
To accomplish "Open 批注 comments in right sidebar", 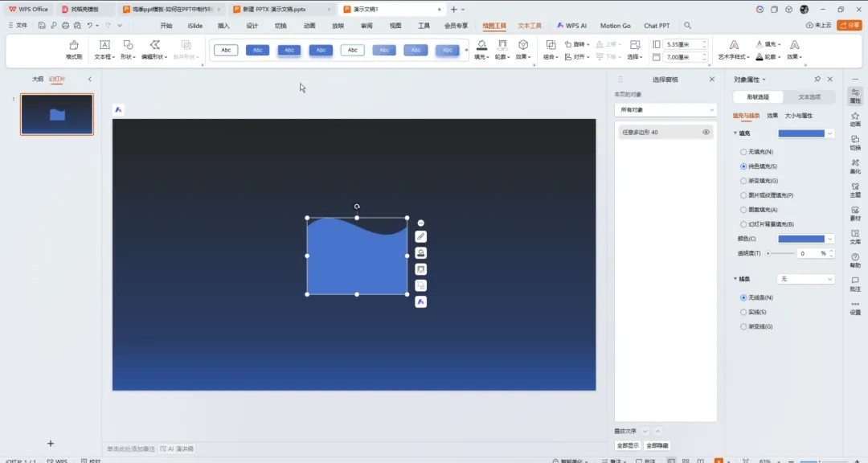I will pyautogui.click(x=855, y=284).
